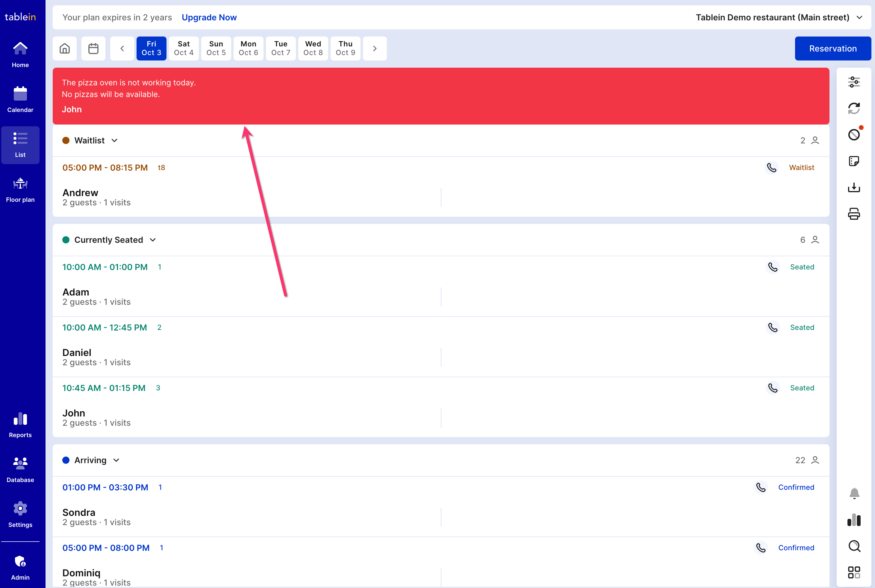Open the notifications bell icon
This screenshot has width=875, height=588.
click(854, 493)
